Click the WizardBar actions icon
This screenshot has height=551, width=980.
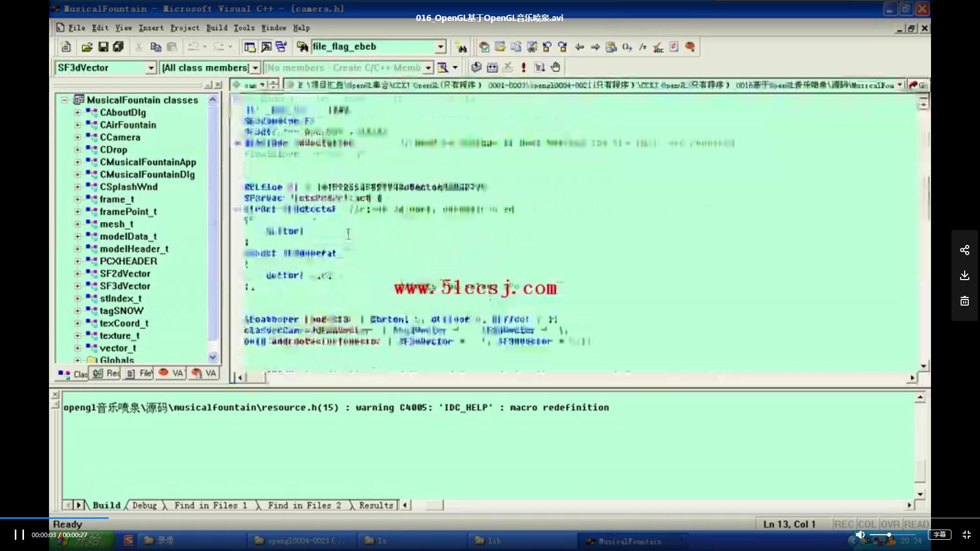coord(443,67)
